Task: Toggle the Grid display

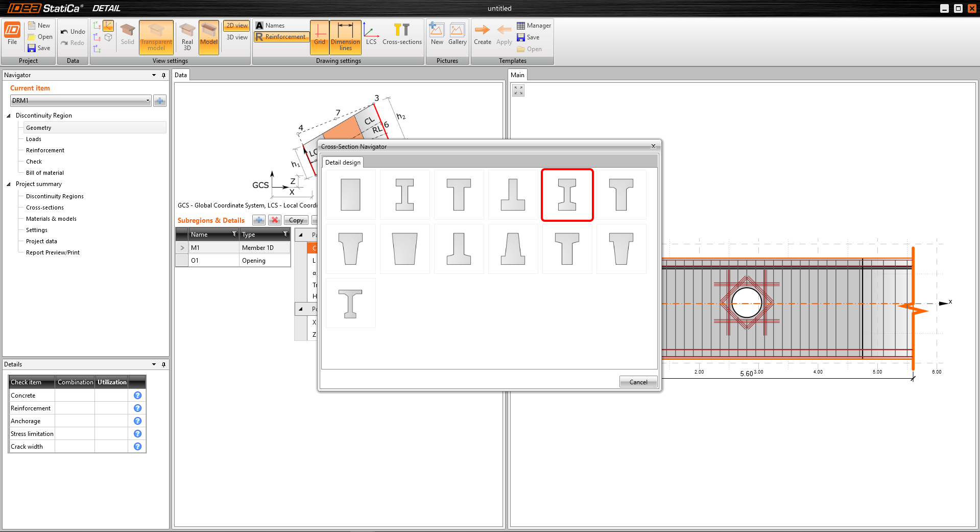Action: click(x=320, y=37)
